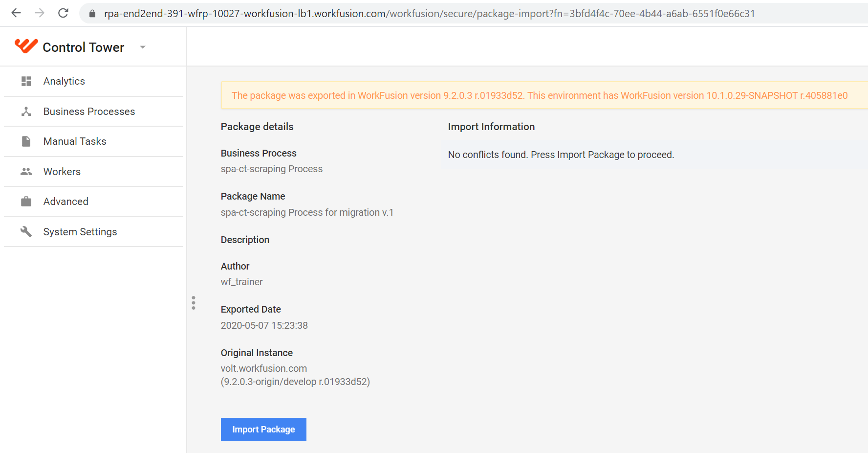Focus the browser address bar URL
This screenshot has height=453, width=868.
(x=430, y=14)
